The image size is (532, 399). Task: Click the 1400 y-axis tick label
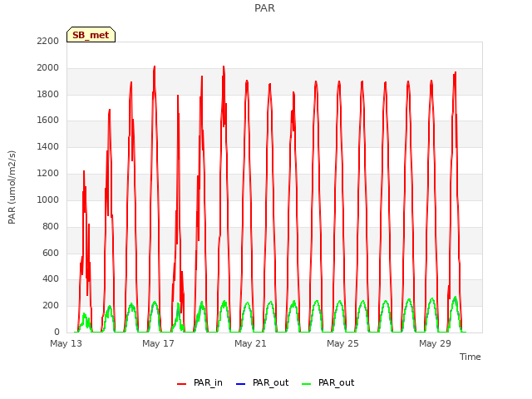pyautogui.click(x=48, y=147)
